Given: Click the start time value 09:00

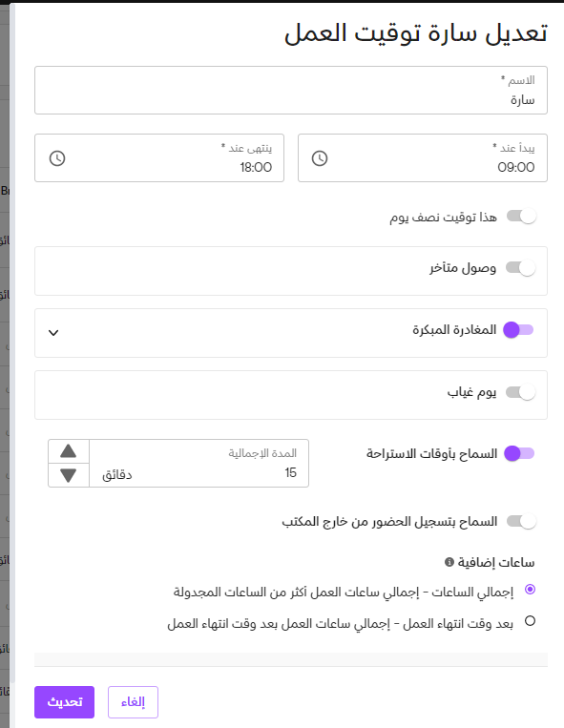Looking at the screenshot, I should [x=515, y=167].
